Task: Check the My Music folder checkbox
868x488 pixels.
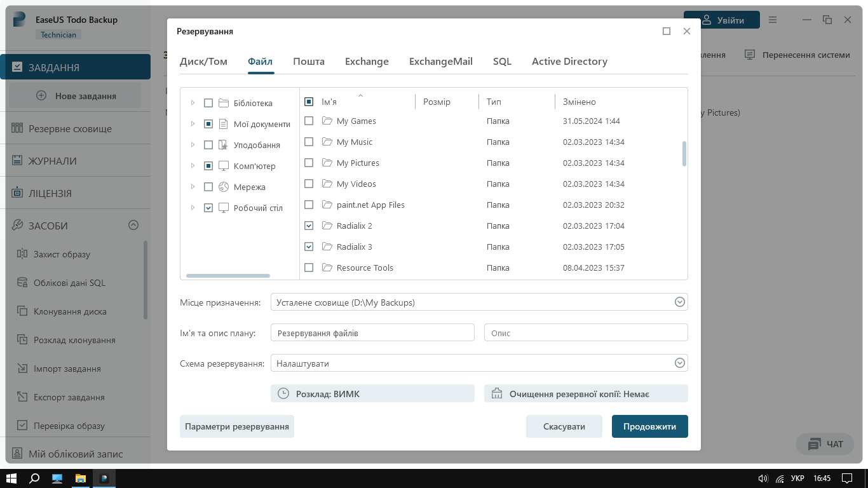Action: (x=309, y=142)
